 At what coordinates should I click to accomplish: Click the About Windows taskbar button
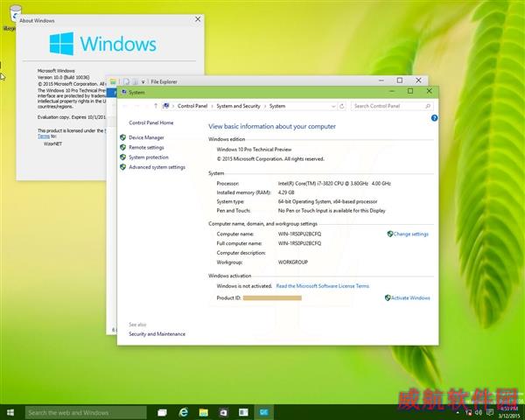pos(243,412)
